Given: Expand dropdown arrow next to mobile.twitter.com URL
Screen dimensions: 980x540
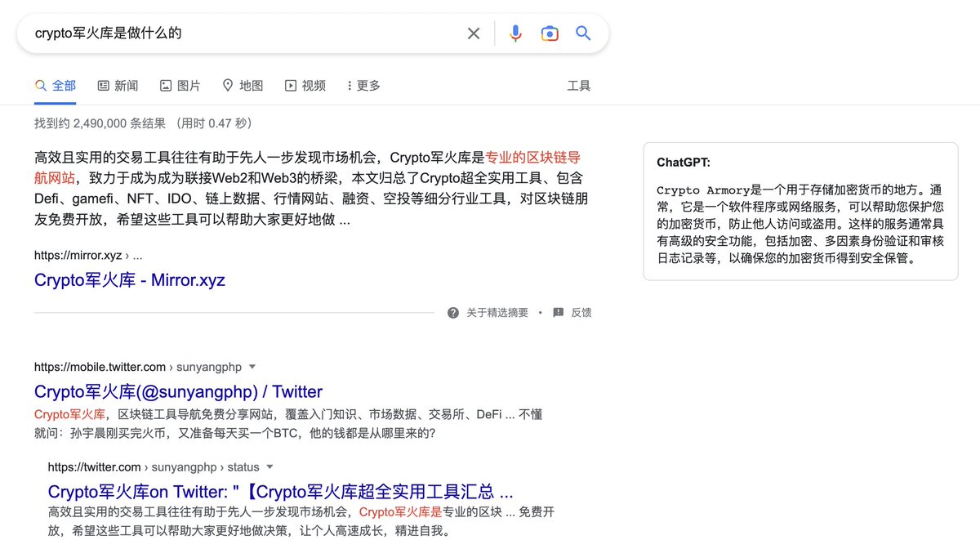Looking at the screenshot, I should (252, 367).
